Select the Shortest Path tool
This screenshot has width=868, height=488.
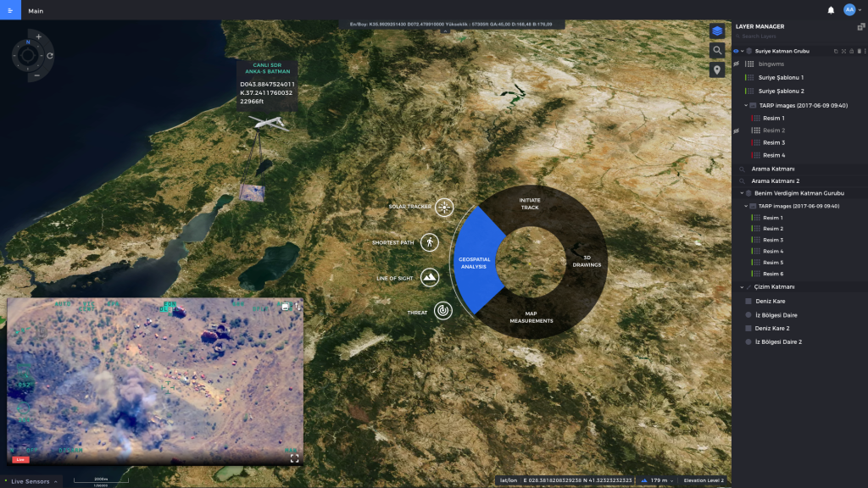[431, 241]
